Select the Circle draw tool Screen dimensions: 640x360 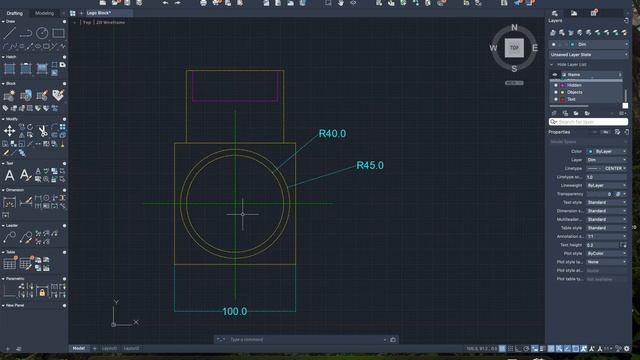coord(42,33)
